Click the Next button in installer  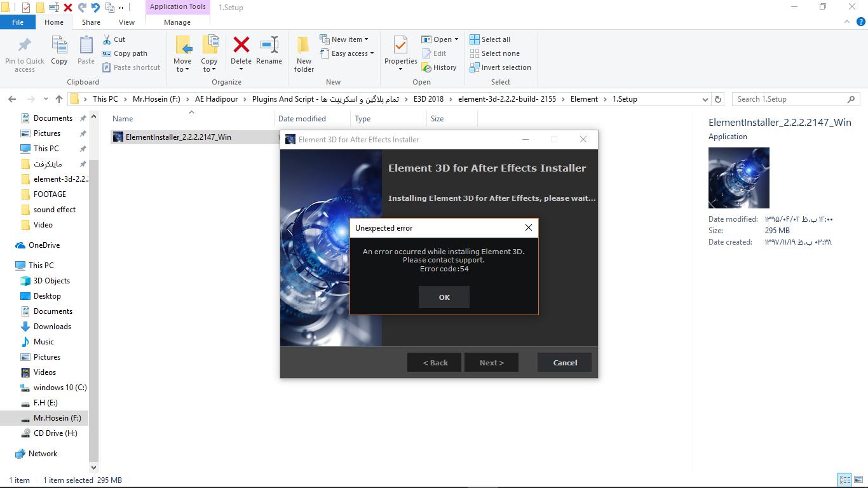pyautogui.click(x=491, y=362)
